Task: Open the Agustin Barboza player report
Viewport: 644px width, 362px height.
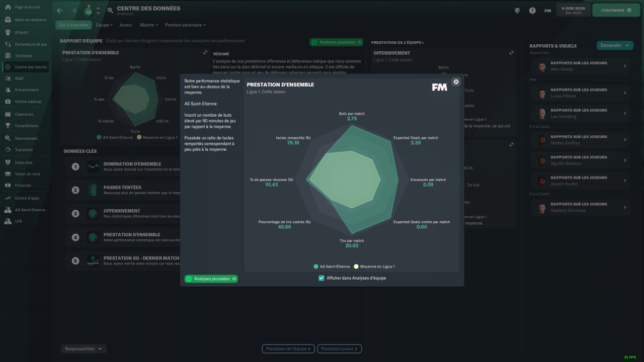Action: pyautogui.click(x=580, y=160)
